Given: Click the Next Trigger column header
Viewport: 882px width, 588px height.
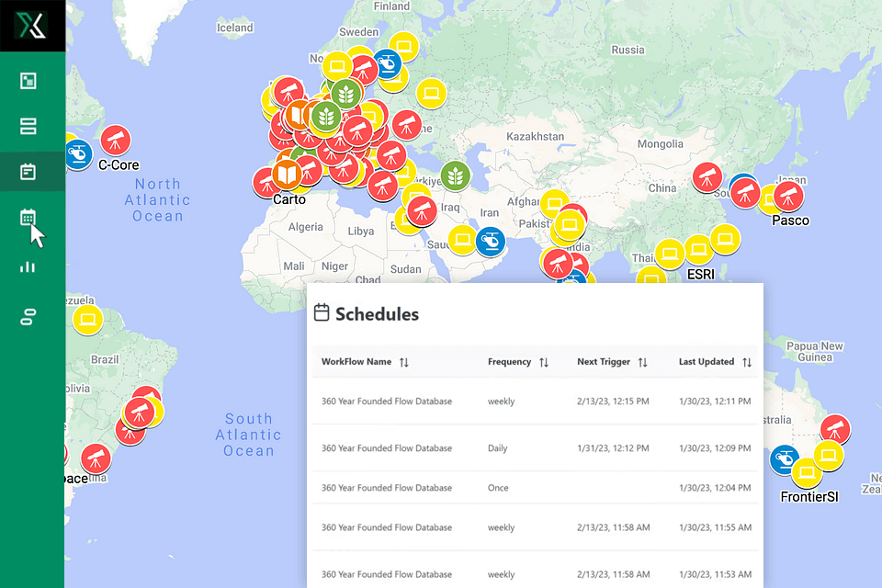Looking at the screenshot, I should (x=603, y=362).
